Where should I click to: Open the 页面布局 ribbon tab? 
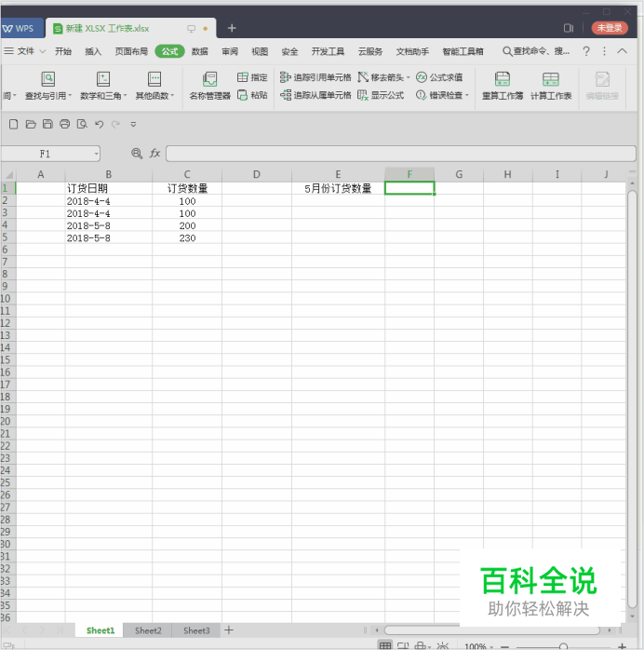[131, 51]
